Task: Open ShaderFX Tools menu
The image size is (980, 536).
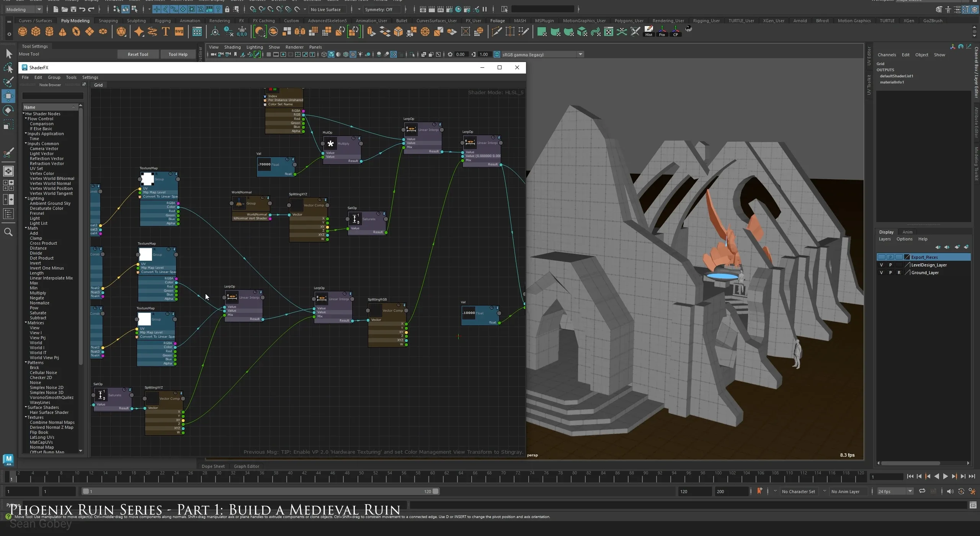Action: [71, 77]
